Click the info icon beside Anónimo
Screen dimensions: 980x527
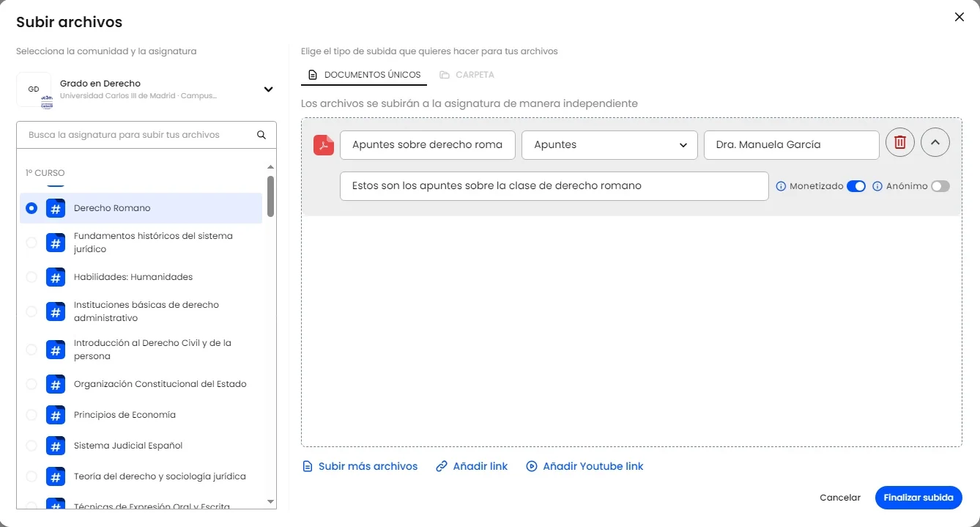point(877,186)
